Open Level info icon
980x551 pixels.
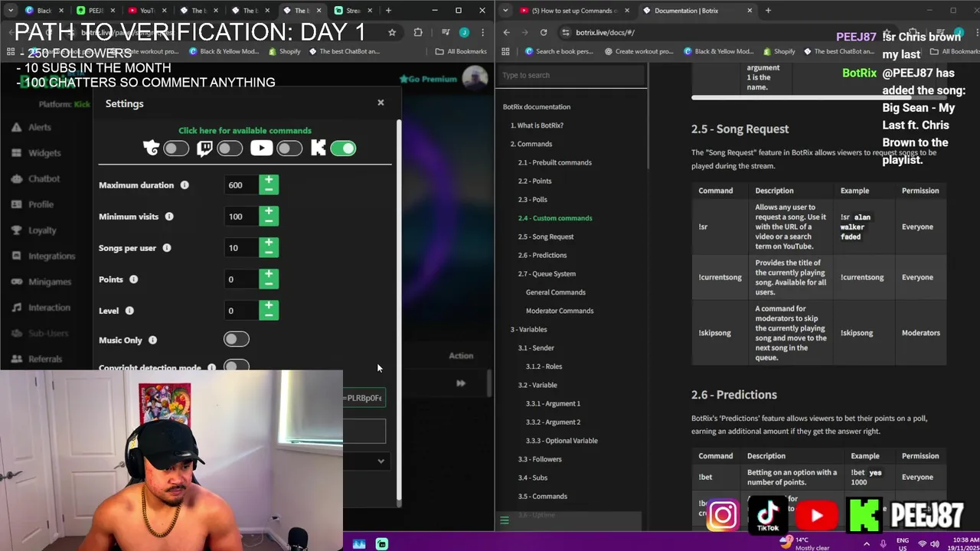129,311
